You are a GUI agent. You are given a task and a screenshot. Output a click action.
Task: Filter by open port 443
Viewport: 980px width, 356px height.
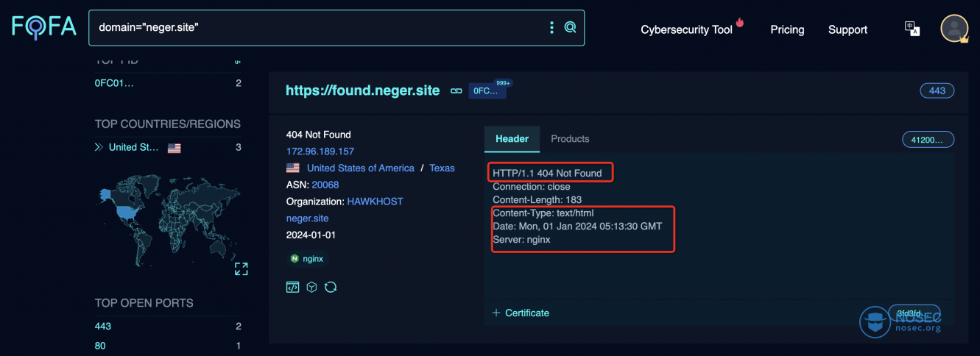click(103, 326)
